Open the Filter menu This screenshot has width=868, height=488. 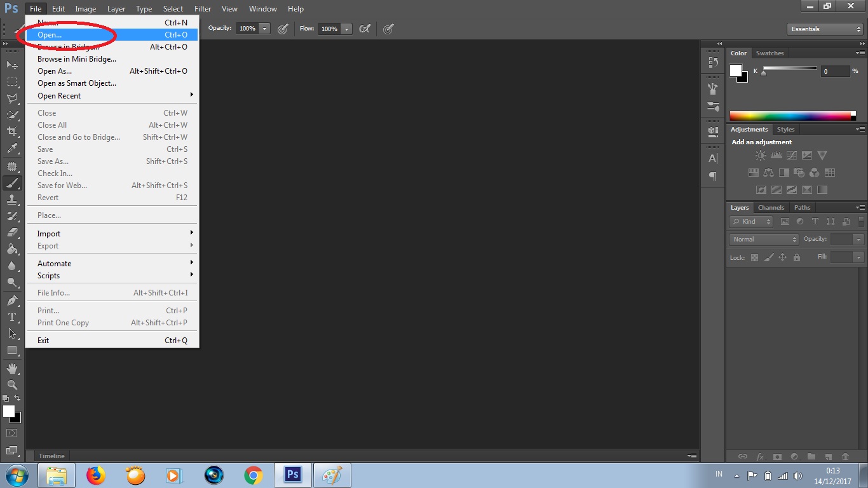203,9
